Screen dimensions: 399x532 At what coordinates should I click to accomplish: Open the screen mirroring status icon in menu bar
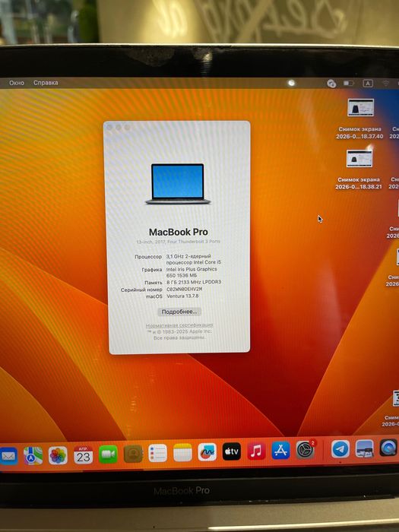(x=331, y=83)
